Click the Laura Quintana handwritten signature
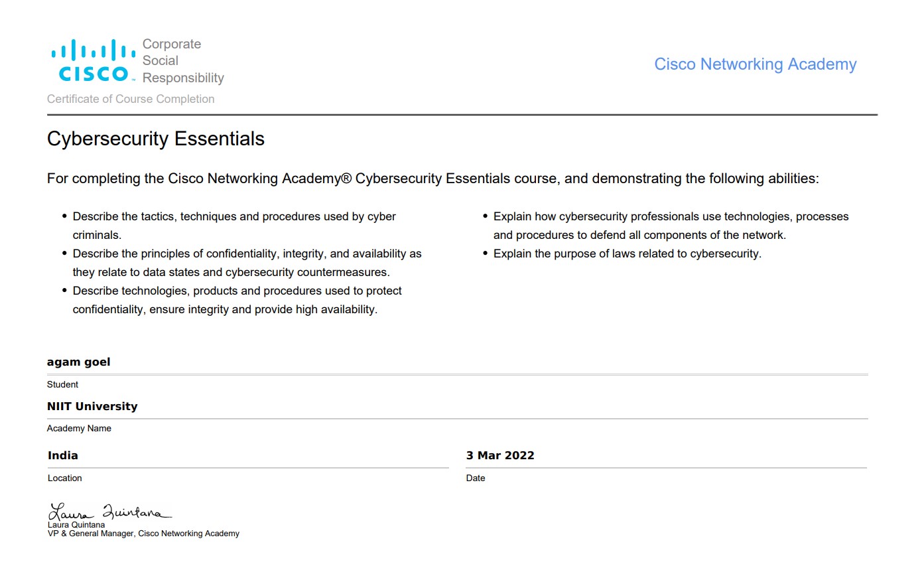 tap(109, 512)
